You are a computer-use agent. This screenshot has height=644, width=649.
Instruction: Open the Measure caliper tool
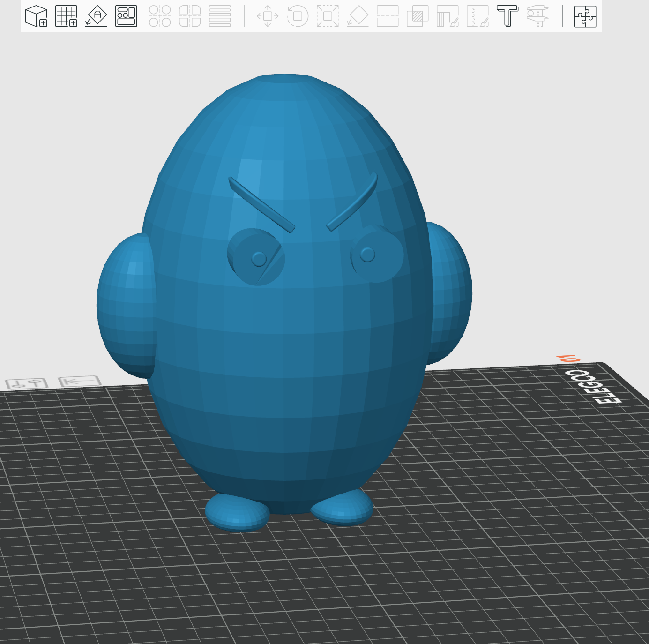pyautogui.click(x=537, y=16)
